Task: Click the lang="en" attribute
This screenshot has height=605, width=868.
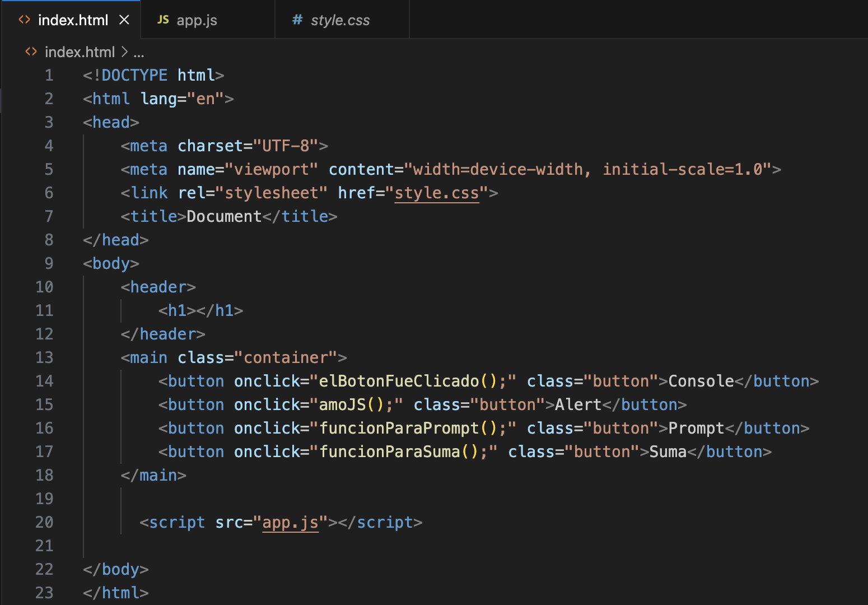Action: click(x=182, y=99)
